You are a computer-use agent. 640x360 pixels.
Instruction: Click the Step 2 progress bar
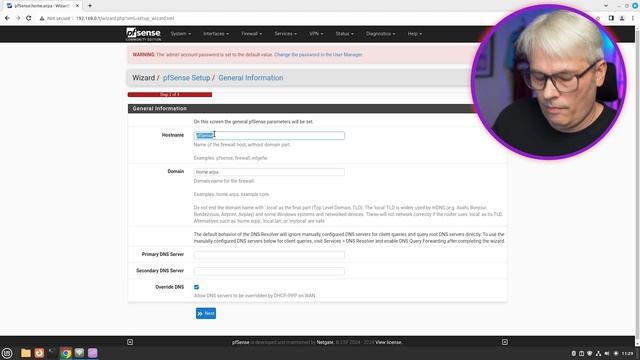tap(170, 94)
